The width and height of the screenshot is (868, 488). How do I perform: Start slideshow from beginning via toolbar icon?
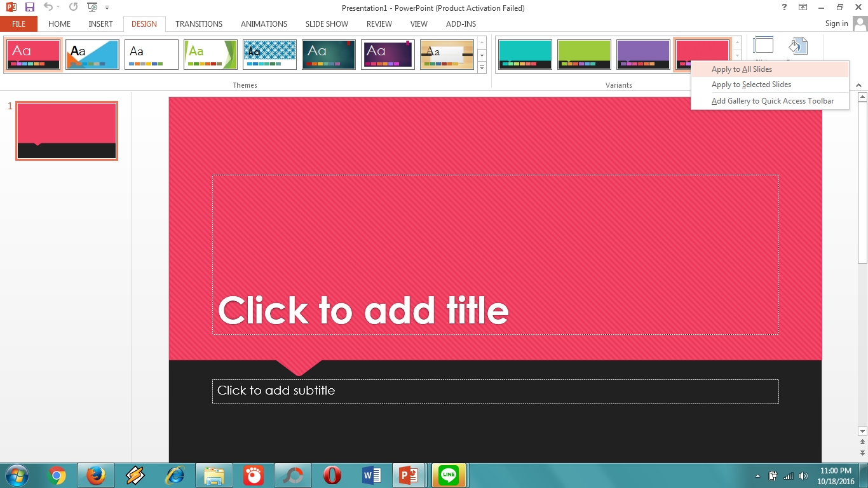click(93, 8)
